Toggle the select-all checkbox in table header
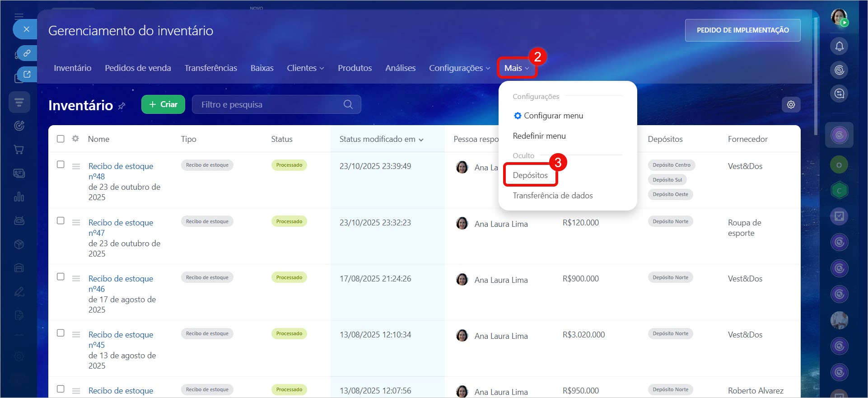The width and height of the screenshot is (868, 398). pyautogui.click(x=61, y=139)
